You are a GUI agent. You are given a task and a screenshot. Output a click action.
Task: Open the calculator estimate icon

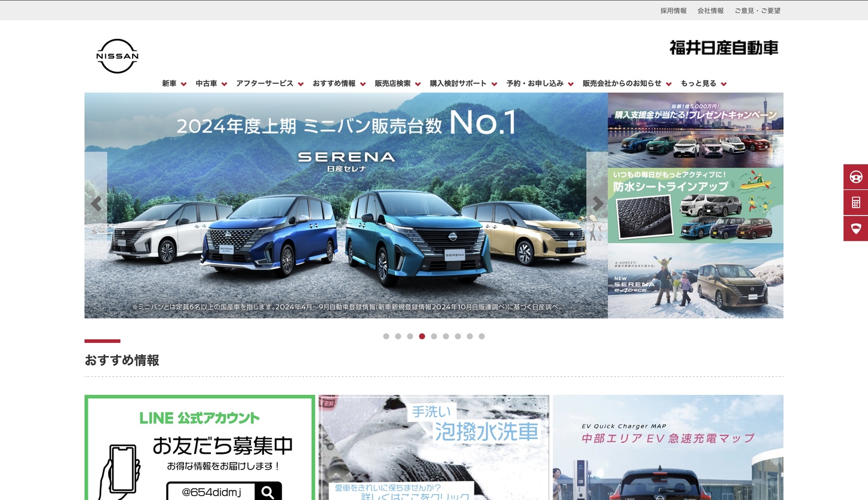point(855,203)
